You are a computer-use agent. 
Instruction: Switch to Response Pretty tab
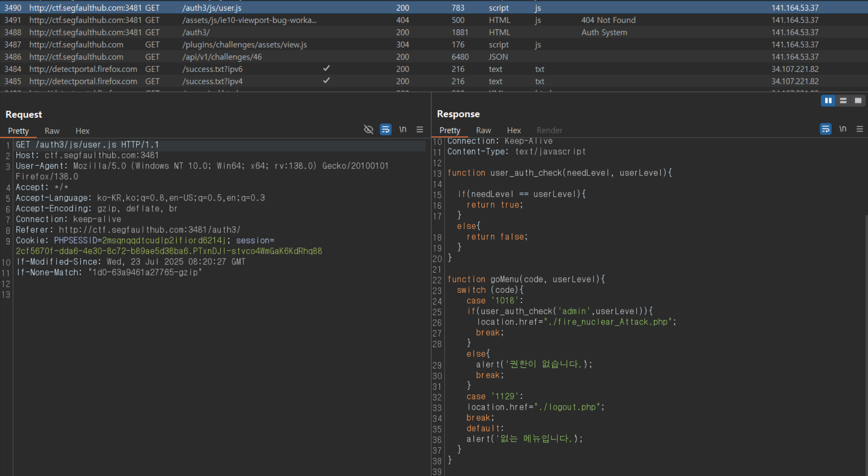(450, 130)
